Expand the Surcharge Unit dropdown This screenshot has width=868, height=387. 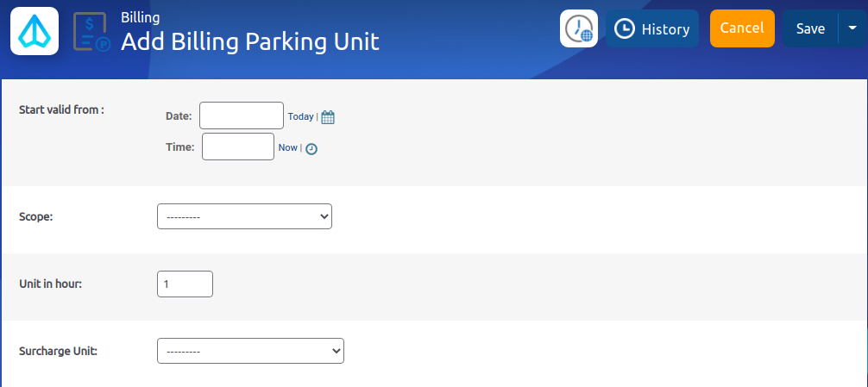tap(250, 351)
